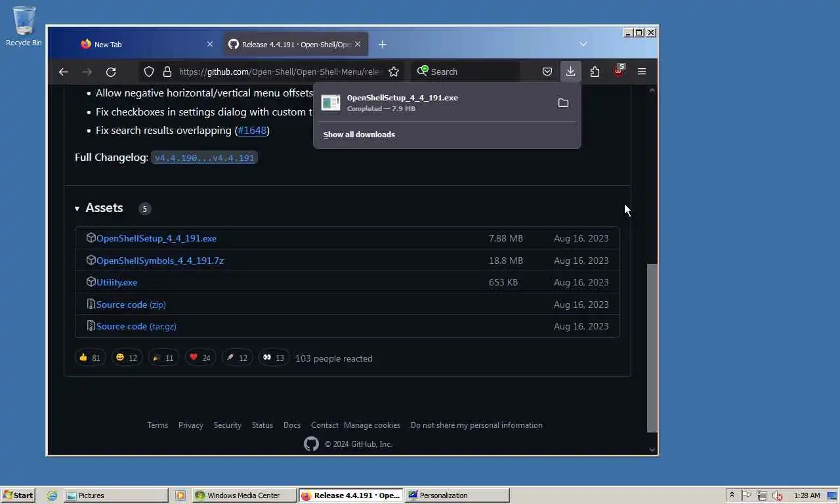The image size is (840, 504).
Task: Download Source code (zip)
Action: [x=131, y=304]
